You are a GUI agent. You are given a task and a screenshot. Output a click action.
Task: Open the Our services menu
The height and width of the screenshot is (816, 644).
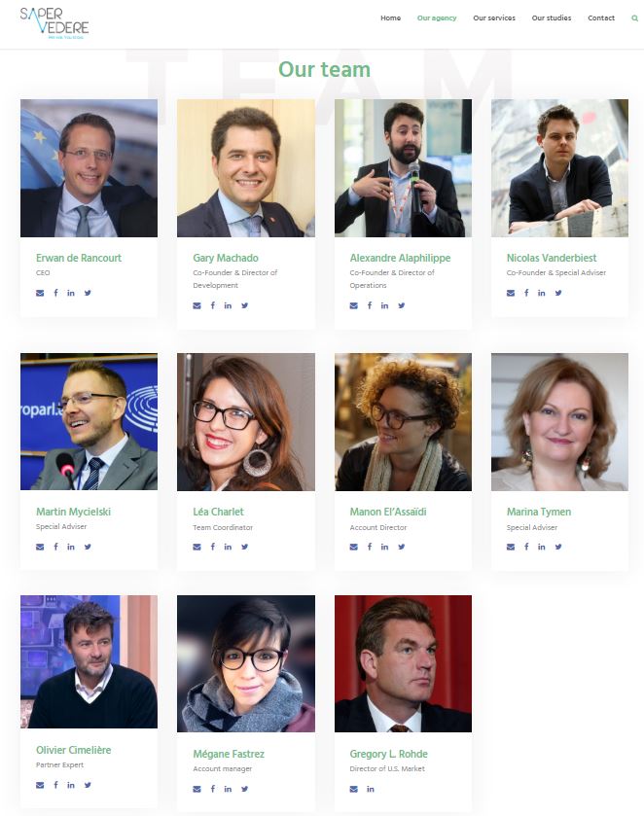tap(494, 18)
